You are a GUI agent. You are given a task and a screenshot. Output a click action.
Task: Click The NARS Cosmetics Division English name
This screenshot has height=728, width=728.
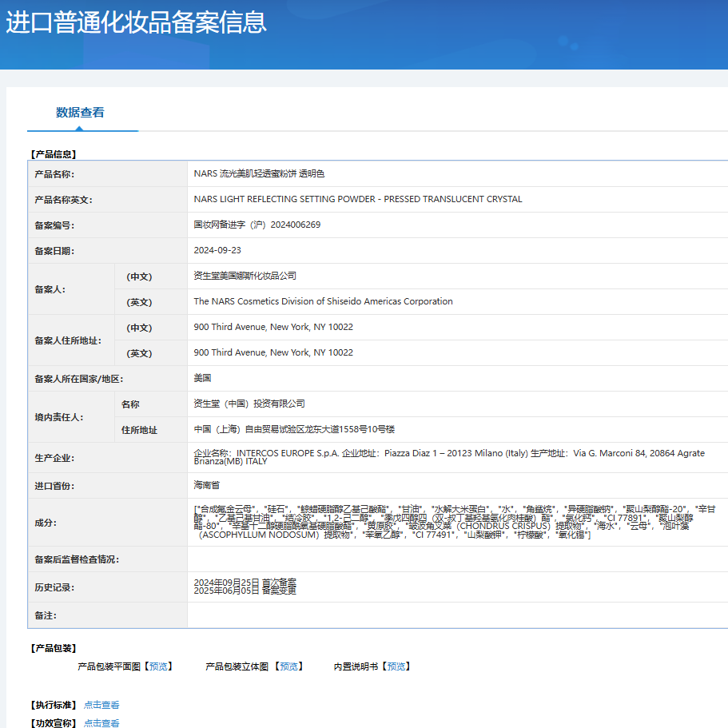click(323, 301)
